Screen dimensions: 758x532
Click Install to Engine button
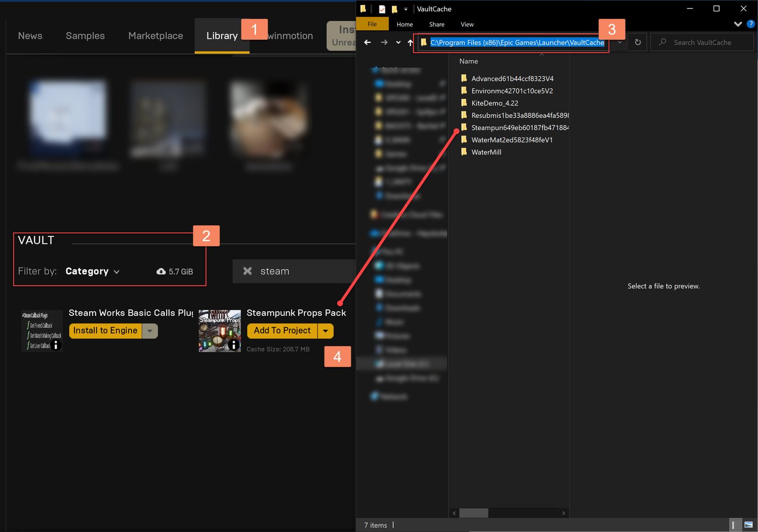(x=105, y=331)
